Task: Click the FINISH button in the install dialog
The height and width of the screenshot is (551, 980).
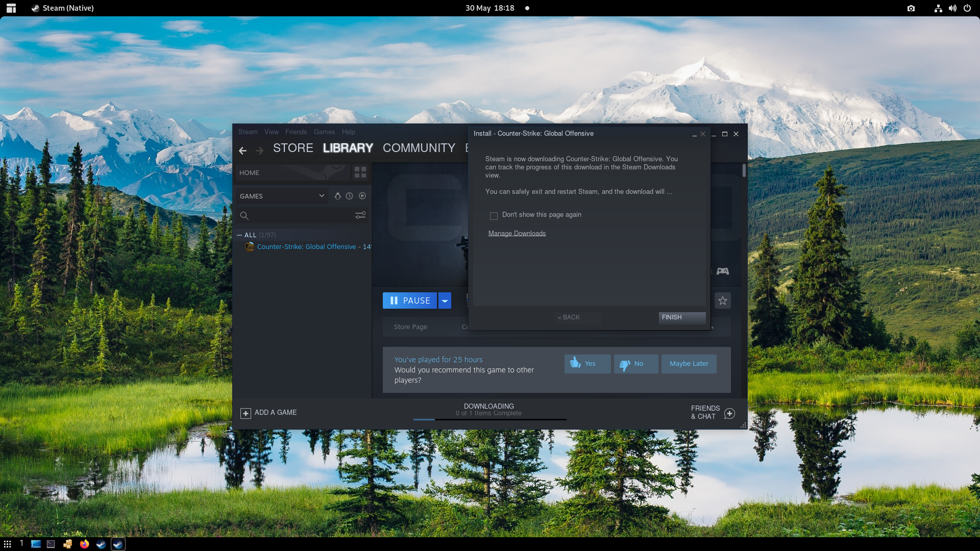Action: pyautogui.click(x=681, y=317)
